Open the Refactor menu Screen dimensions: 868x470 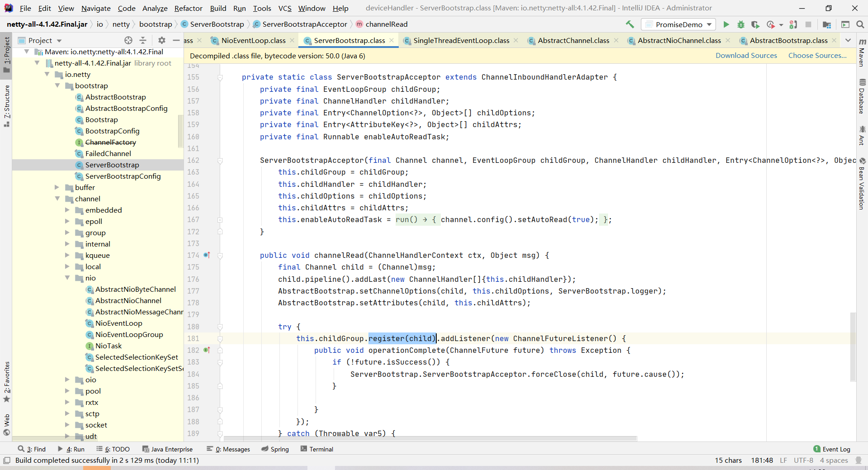click(x=188, y=8)
